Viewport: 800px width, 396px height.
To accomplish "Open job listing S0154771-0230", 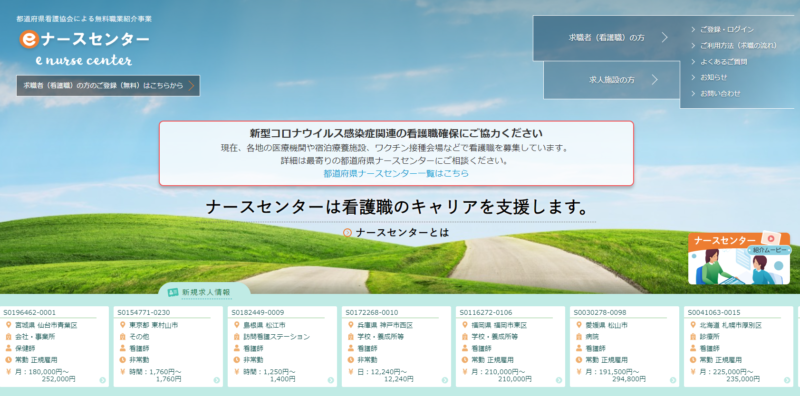I will click(x=168, y=346).
